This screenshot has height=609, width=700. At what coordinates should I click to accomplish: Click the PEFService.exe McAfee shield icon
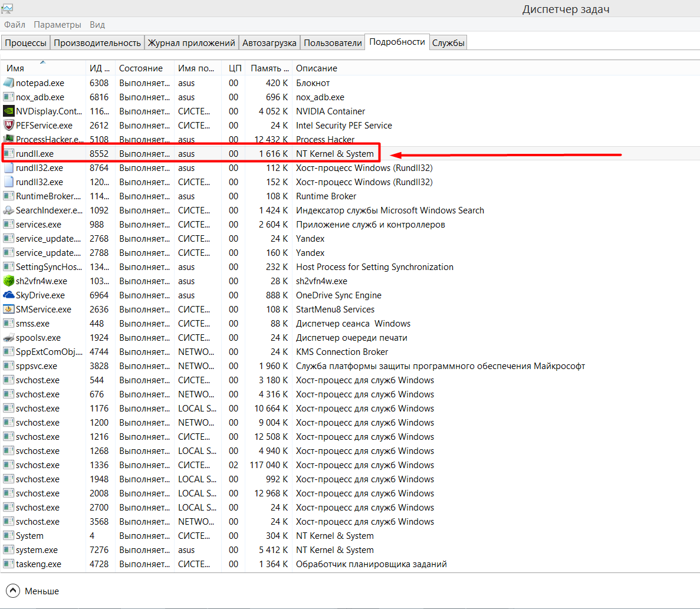(x=8, y=126)
